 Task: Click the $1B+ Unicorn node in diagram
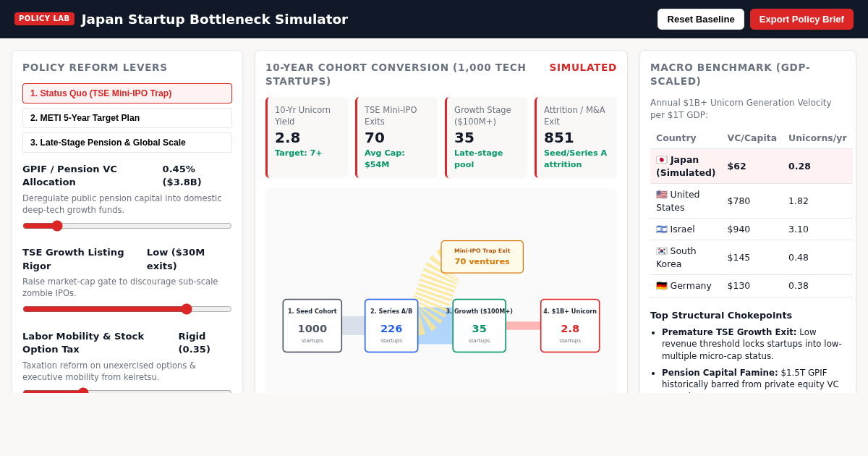pos(570,326)
